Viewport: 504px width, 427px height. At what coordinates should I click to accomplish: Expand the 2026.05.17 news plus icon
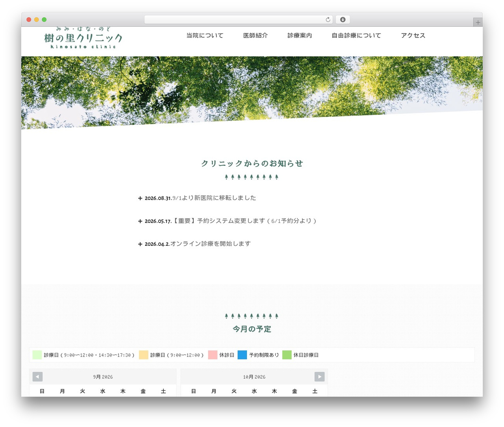pos(140,221)
